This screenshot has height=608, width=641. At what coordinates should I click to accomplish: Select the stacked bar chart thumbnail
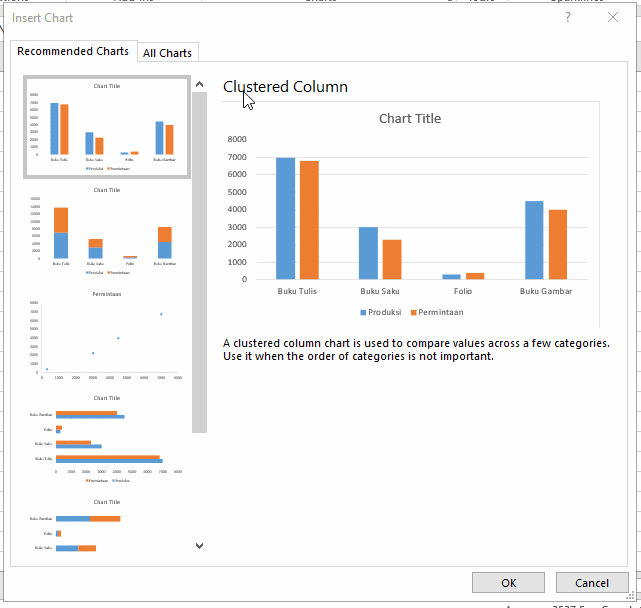pyautogui.click(x=107, y=526)
